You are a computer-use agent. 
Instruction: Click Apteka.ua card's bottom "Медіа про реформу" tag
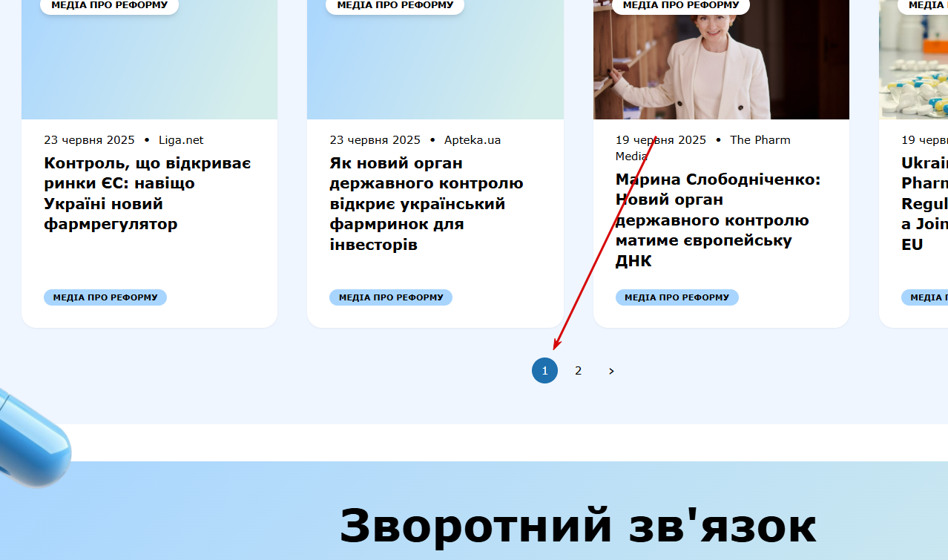pyautogui.click(x=391, y=297)
